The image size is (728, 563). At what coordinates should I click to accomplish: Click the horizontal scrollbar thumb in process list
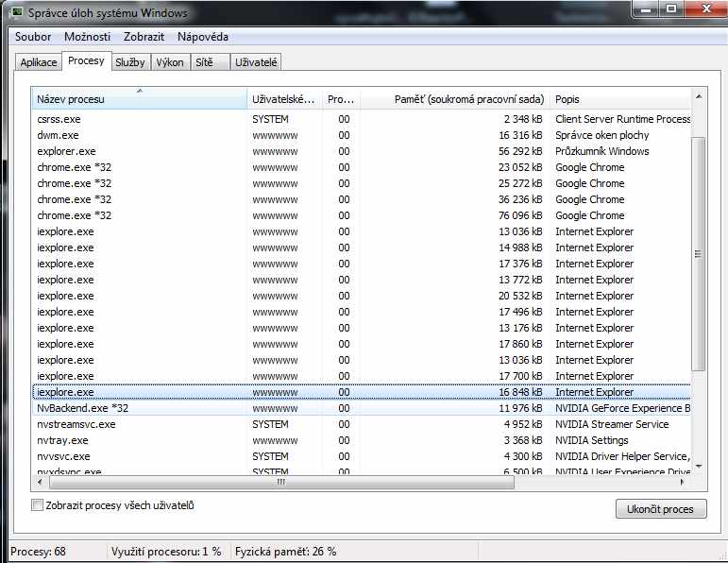(x=279, y=482)
